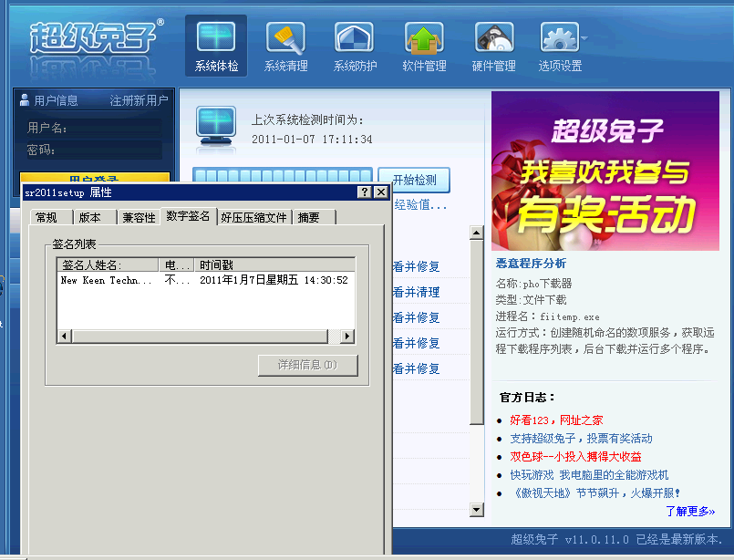Close the sr2011setup properties dialog
Screen dimensions: 734x560
[381, 192]
